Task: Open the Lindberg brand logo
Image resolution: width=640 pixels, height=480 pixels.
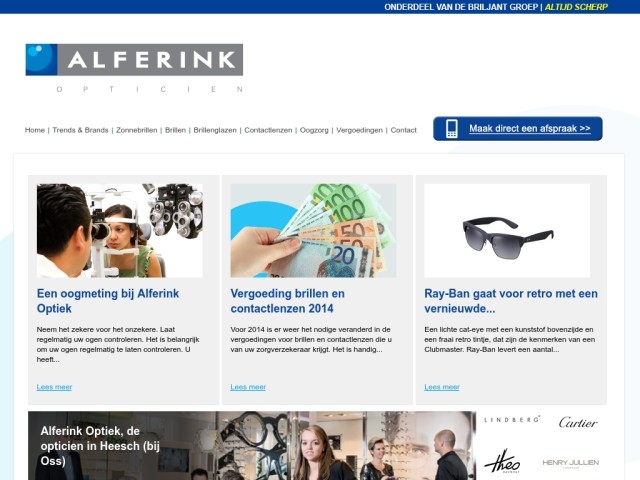Action: coord(512,420)
